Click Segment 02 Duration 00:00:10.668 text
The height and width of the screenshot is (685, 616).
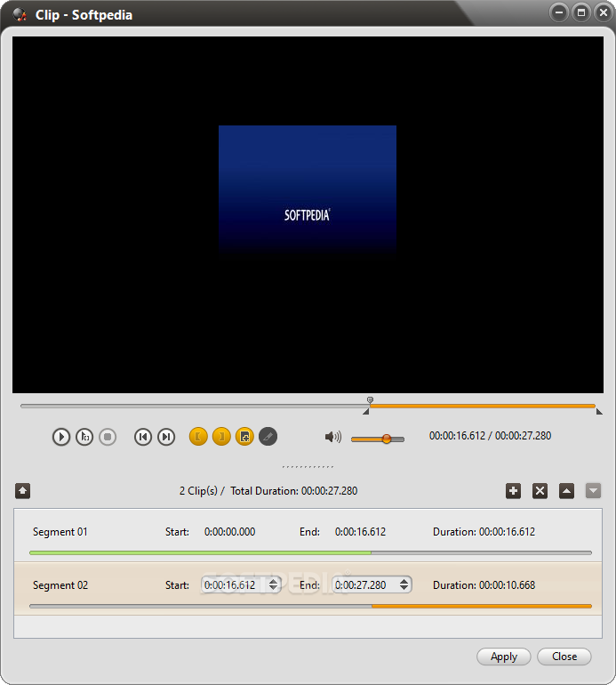[x=484, y=585]
